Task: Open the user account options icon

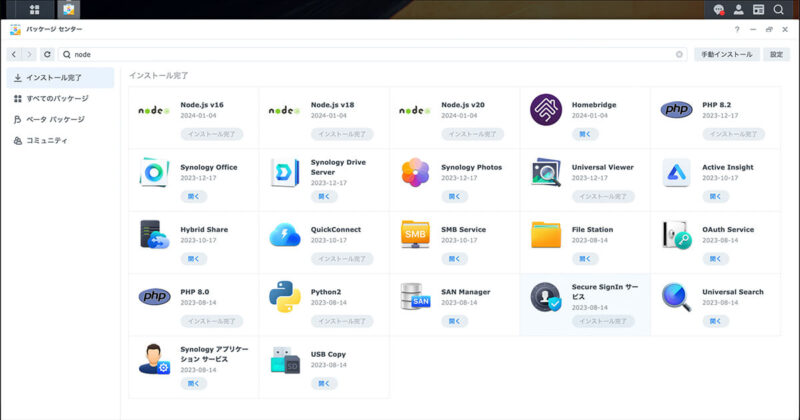Action: [738, 9]
